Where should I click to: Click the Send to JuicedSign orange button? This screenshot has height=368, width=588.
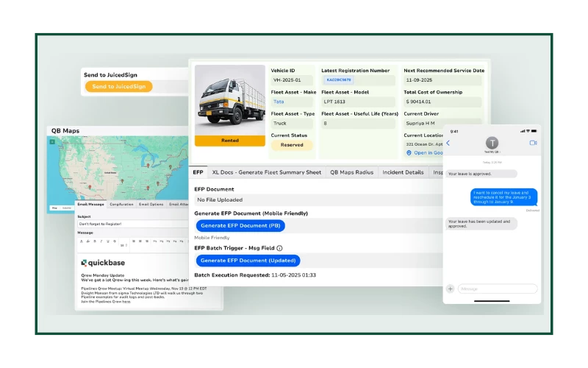coord(118,86)
